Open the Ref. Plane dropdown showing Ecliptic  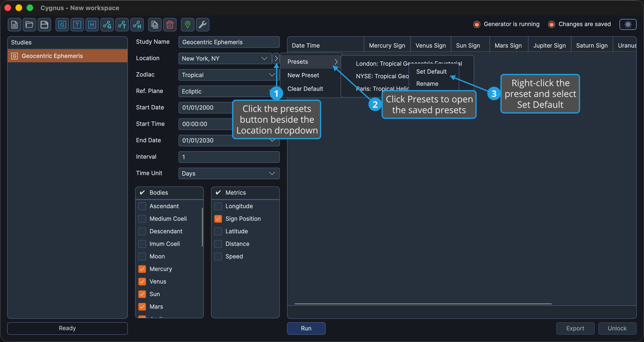point(229,91)
